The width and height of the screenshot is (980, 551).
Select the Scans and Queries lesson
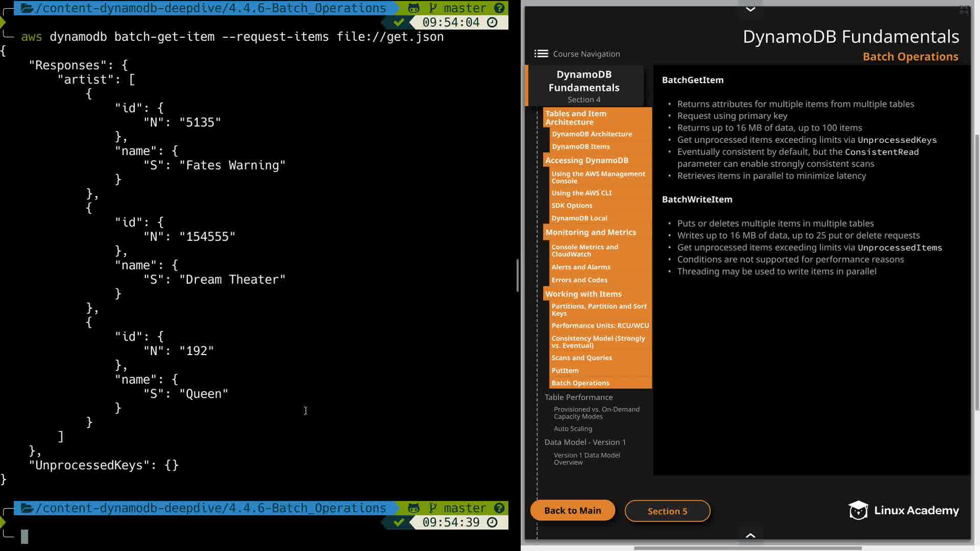coord(581,358)
